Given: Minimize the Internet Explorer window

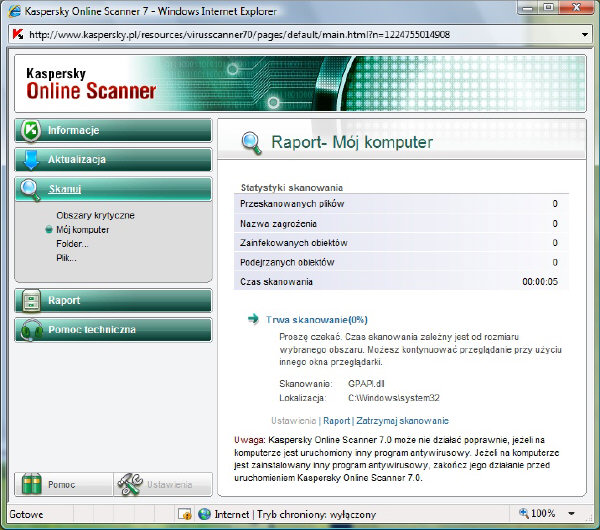Looking at the screenshot, I should [x=528, y=7].
